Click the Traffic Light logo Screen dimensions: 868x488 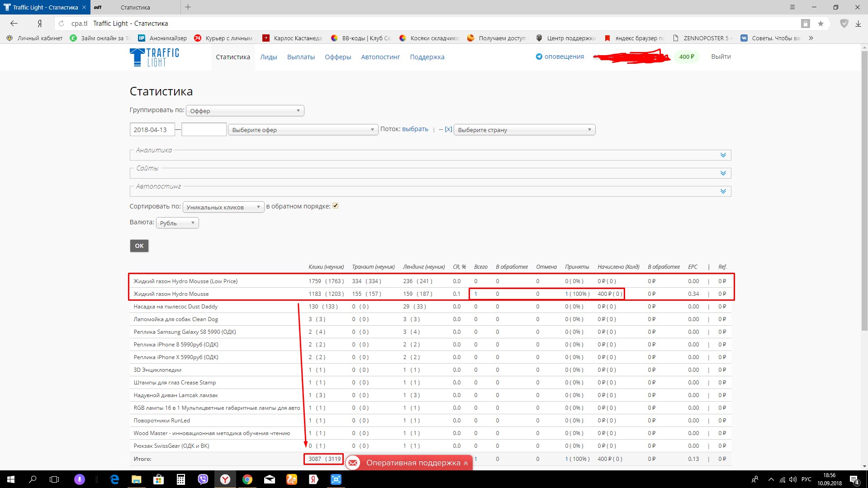(x=154, y=57)
